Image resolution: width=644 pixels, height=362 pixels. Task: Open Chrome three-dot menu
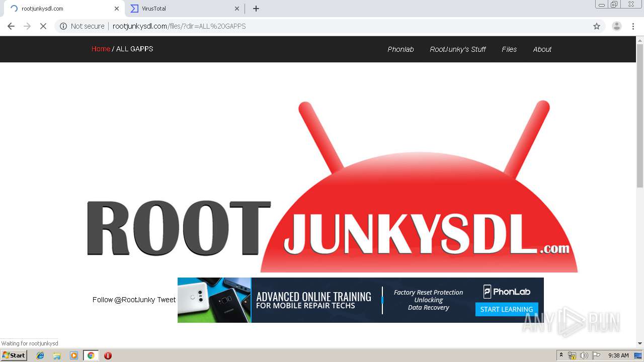(633, 26)
